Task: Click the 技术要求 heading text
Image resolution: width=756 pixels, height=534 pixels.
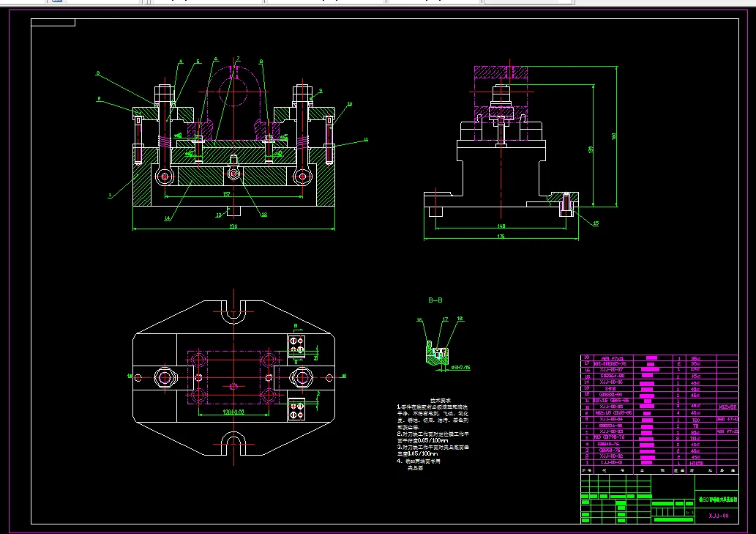Action: [440, 401]
